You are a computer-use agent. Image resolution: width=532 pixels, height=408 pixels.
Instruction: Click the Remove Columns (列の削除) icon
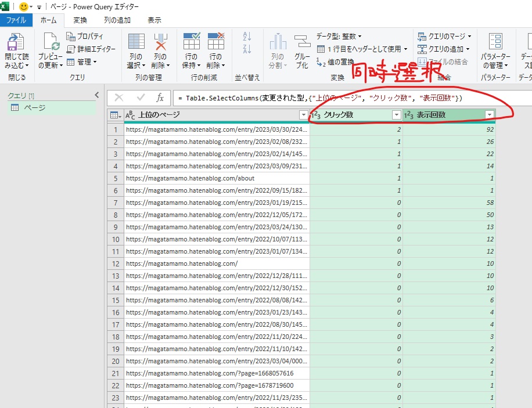pyautogui.click(x=160, y=41)
